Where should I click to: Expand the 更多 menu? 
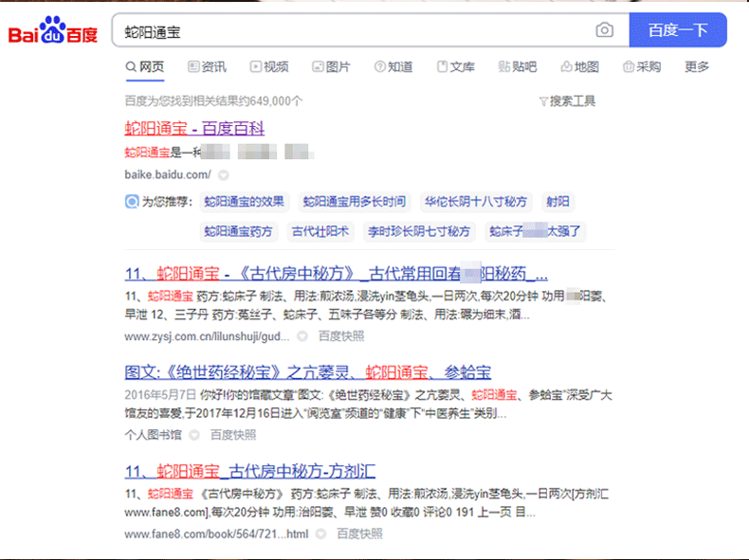[697, 67]
